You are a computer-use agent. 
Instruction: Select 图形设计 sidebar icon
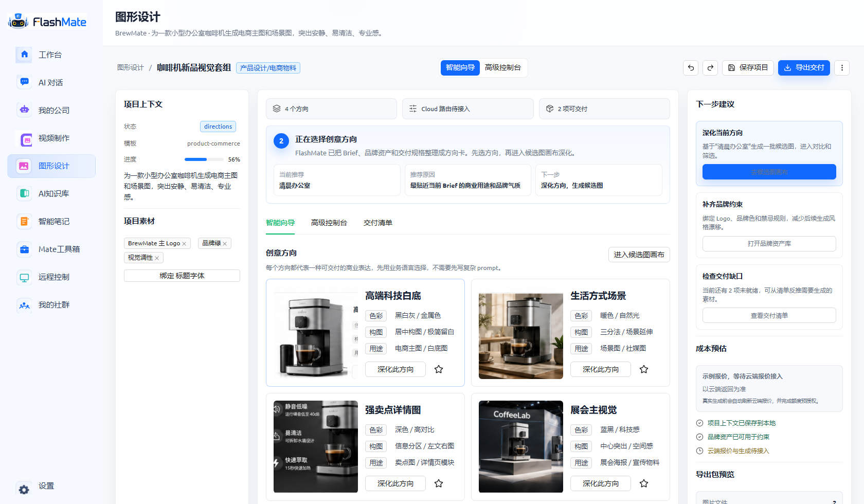tap(24, 166)
